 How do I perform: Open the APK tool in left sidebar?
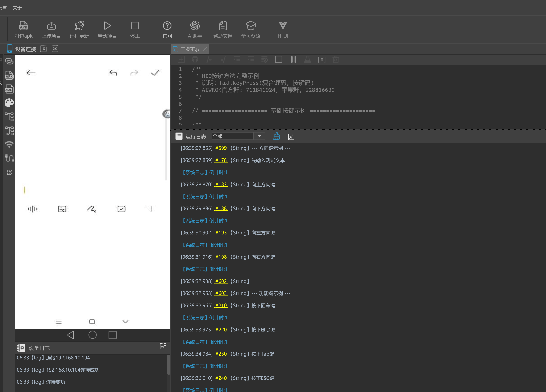pos(9,75)
